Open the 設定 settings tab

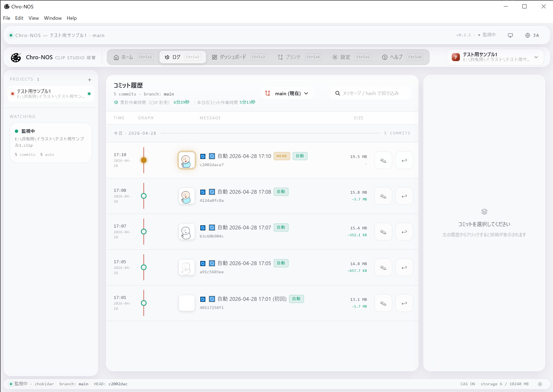tap(345, 57)
